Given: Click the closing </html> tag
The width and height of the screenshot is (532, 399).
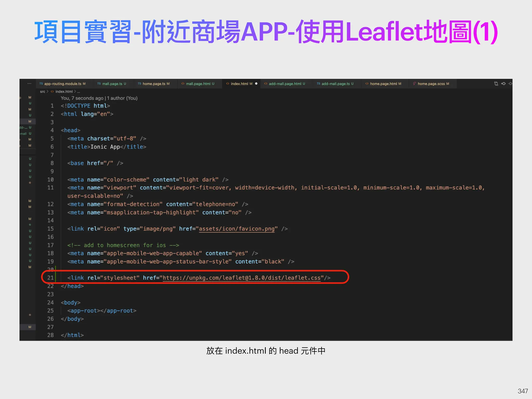Looking at the screenshot, I should point(72,335).
